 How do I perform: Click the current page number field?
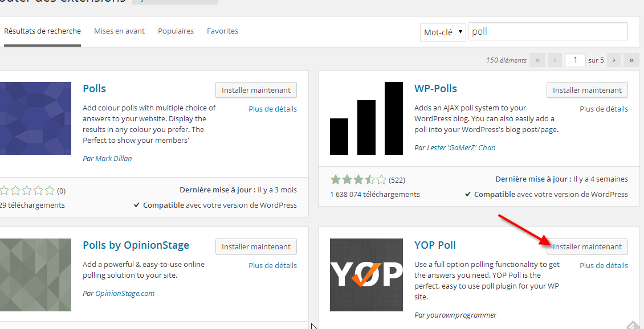click(x=575, y=60)
